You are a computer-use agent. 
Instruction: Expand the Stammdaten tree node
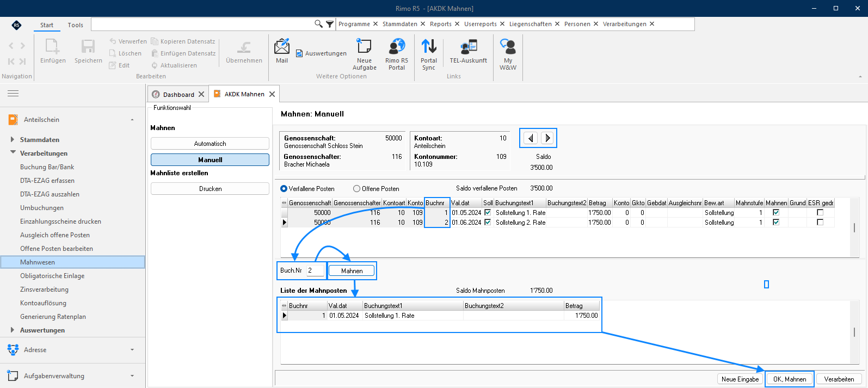tap(13, 139)
